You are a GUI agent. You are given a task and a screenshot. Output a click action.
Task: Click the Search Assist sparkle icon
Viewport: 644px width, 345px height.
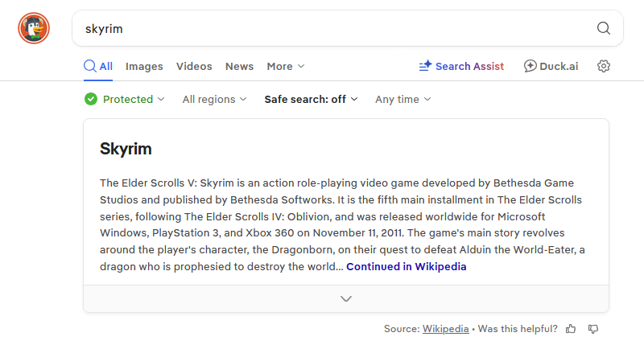click(426, 66)
